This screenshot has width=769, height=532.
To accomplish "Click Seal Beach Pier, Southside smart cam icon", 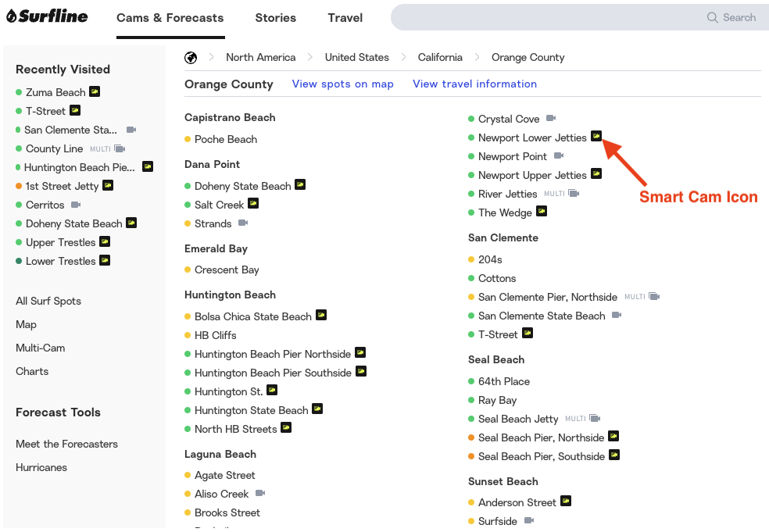I will [x=614, y=455].
